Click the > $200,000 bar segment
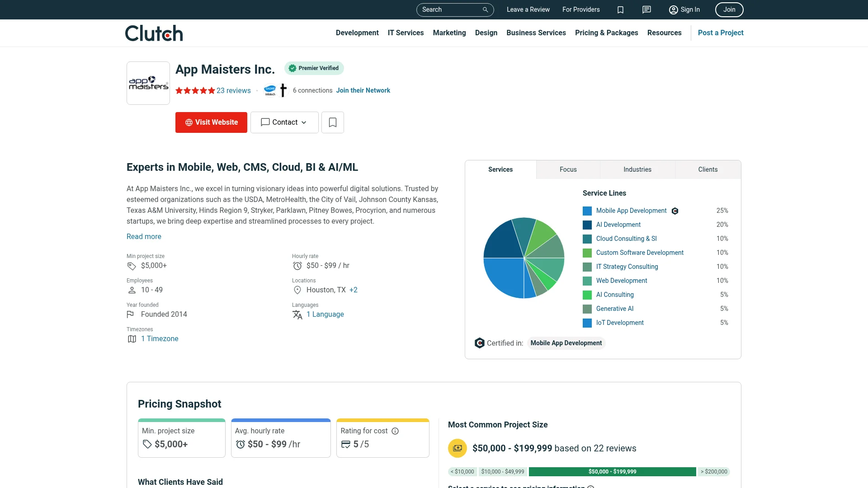The height and width of the screenshot is (488, 868). click(x=714, y=472)
